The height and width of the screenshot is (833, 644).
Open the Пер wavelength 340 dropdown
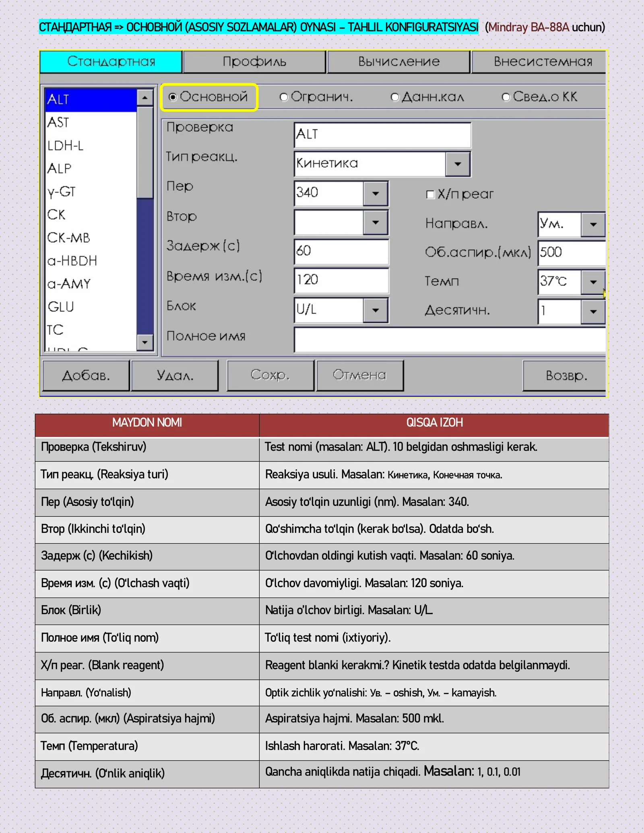click(x=376, y=194)
